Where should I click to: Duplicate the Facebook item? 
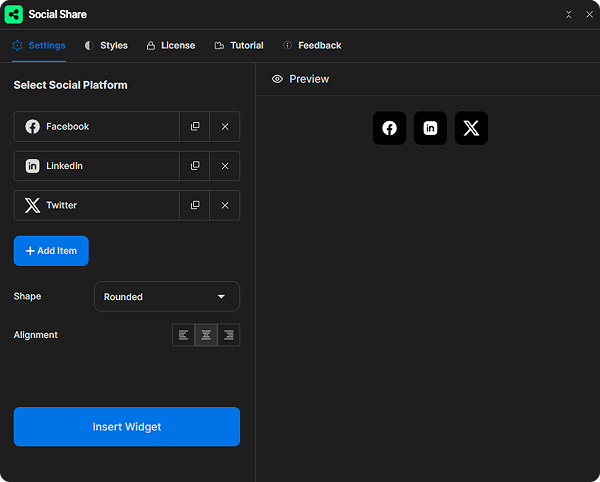(x=195, y=127)
